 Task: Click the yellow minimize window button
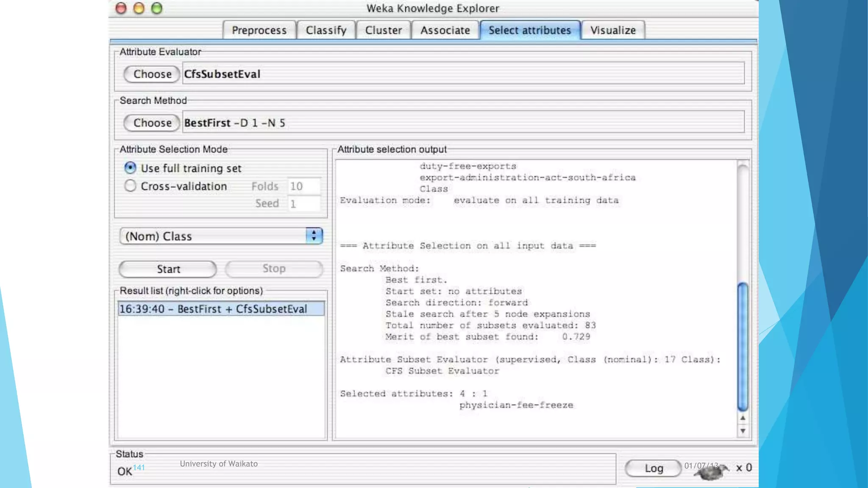point(139,8)
